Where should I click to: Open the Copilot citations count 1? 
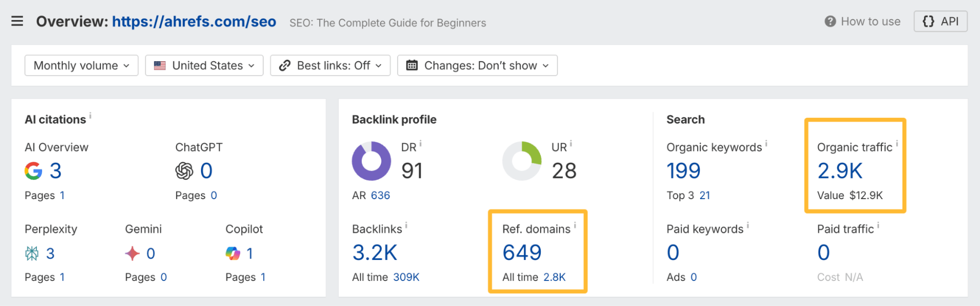250,254
